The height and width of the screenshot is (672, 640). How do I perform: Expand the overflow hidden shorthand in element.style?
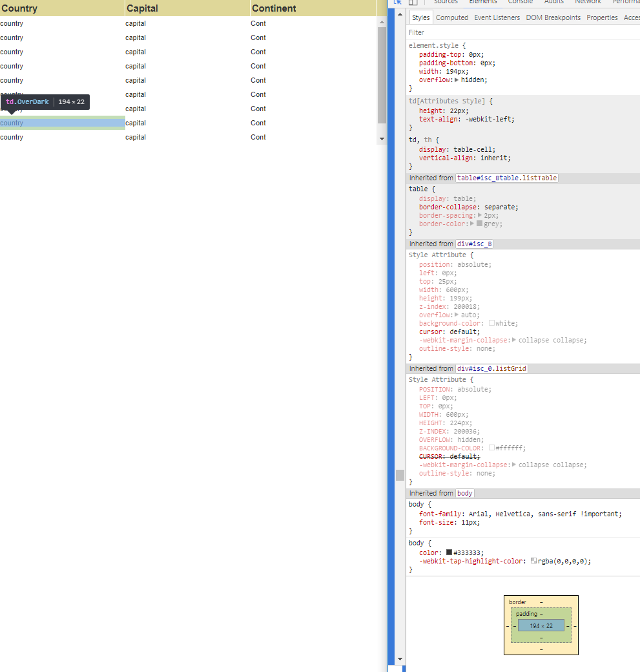(457, 80)
